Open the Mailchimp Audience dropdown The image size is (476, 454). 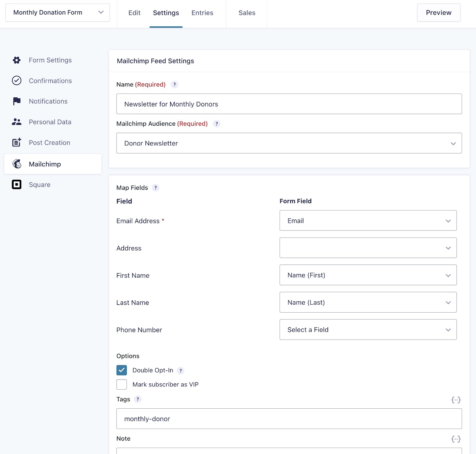coord(289,143)
